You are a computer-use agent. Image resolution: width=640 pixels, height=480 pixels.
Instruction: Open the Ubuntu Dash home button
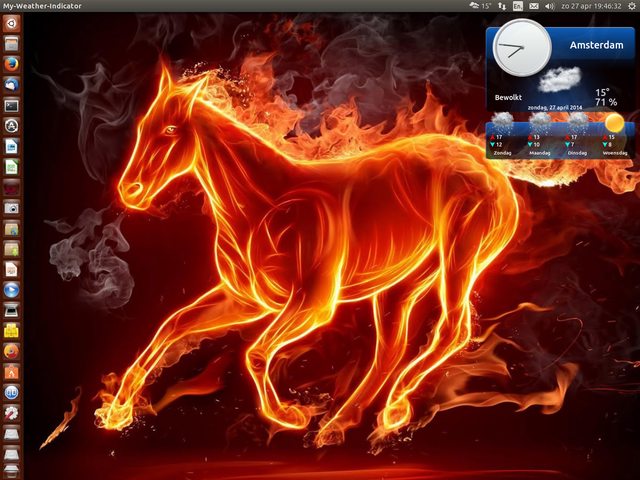tap(11, 23)
